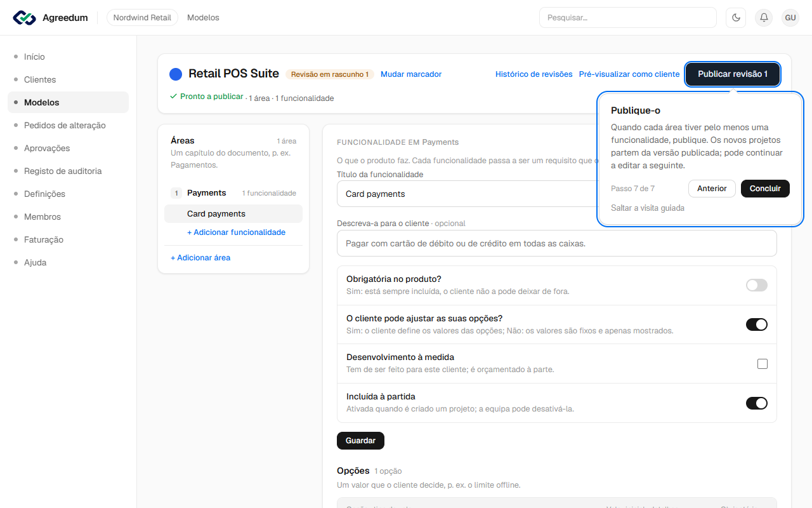812x508 pixels.
Task: Select the Payments area in the Áreas list
Action: click(x=233, y=193)
